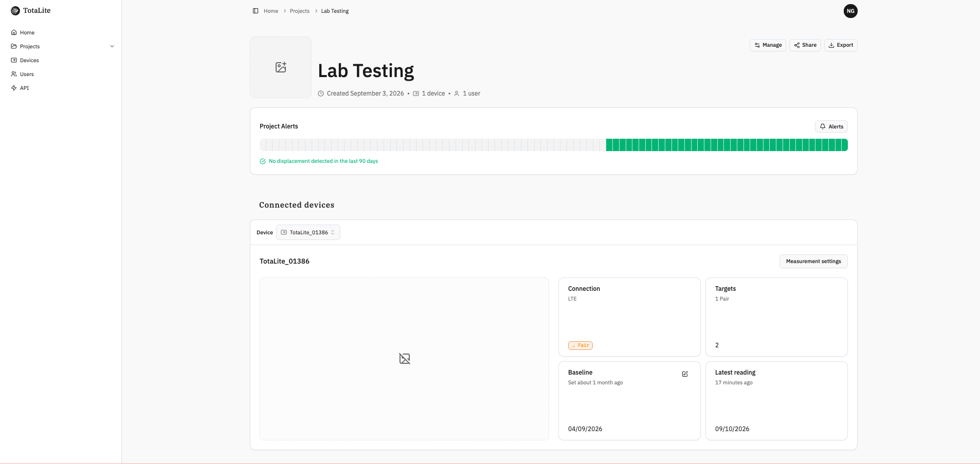The height and width of the screenshot is (464, 980).
Task: Edit the Baseline with pencil icon
Action: pos(685,374)
